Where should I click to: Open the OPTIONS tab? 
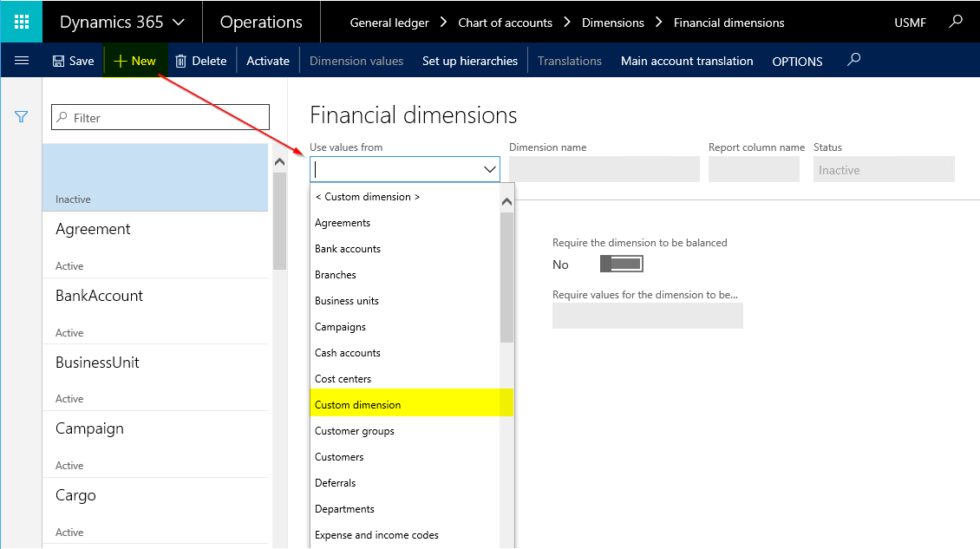click(x=797, y=62)
